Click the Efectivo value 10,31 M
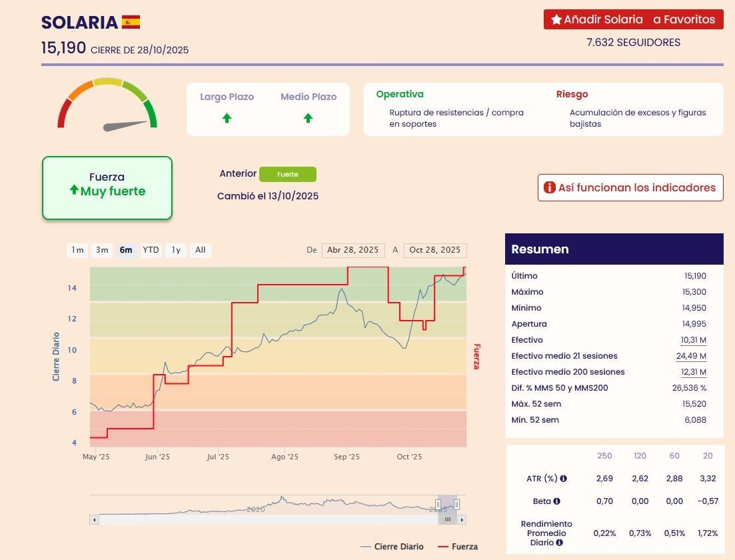735x560 pixels. pos(693,340)
